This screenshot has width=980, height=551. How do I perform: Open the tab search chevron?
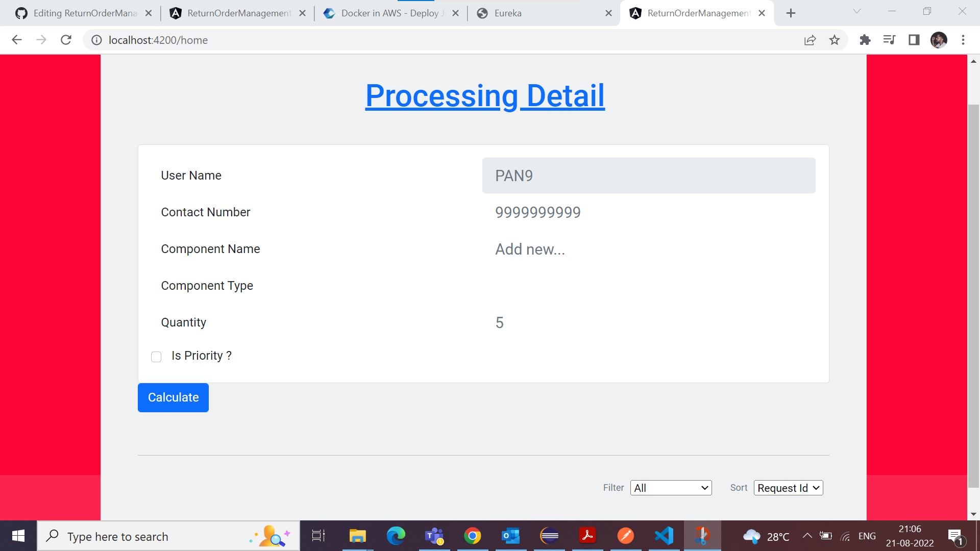pos(856,11)
